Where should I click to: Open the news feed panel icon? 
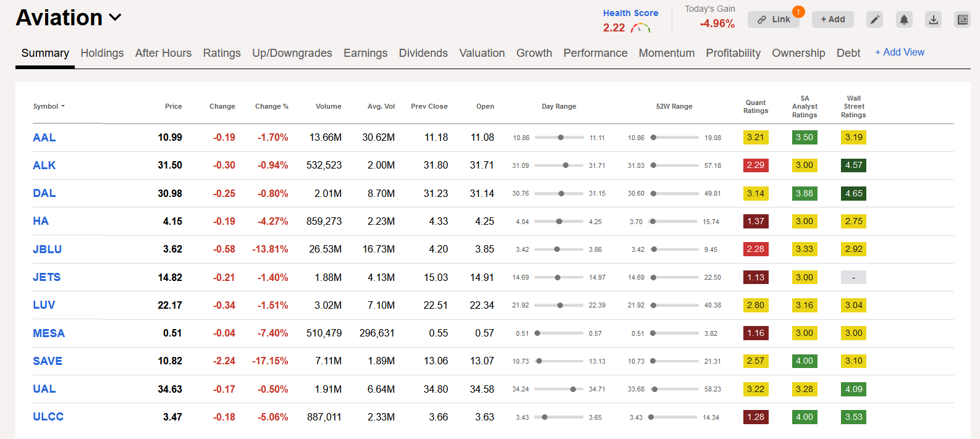[x=963, y=20]
